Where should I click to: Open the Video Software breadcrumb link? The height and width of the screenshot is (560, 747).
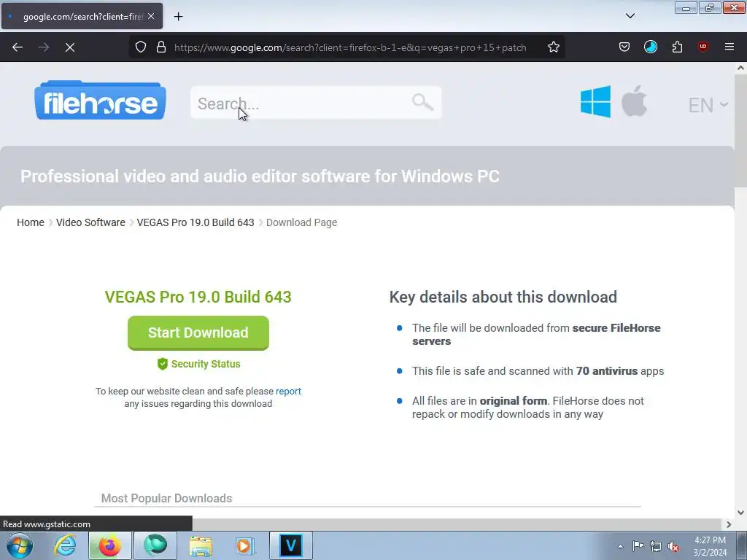(x=90, y=222)
